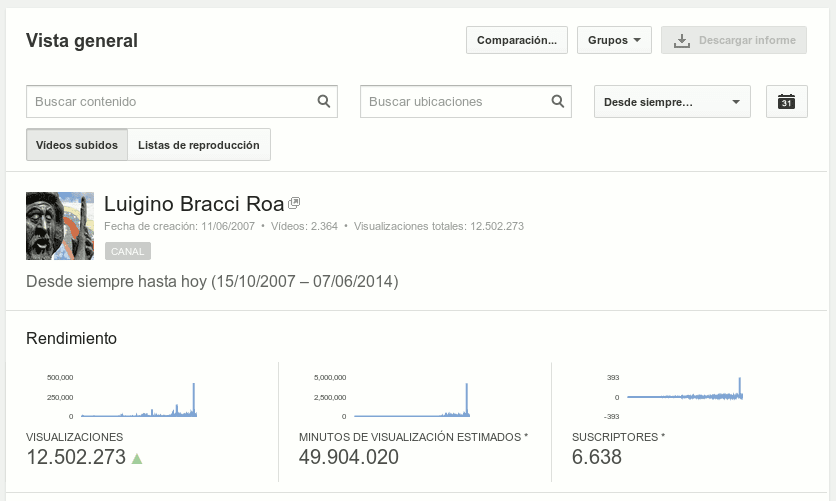Click the CANAL badge
This screenshot has height=501, width=836.
click(128, 251)
